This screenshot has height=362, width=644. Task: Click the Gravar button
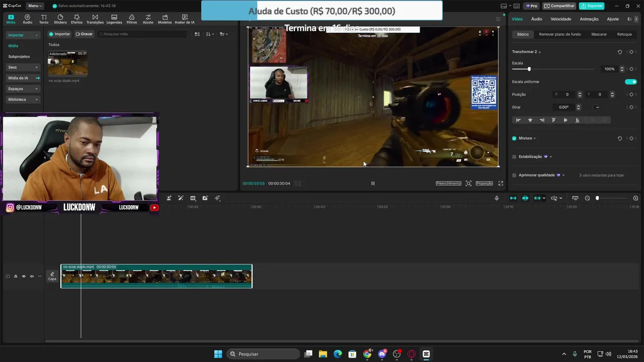click(84, 34)
